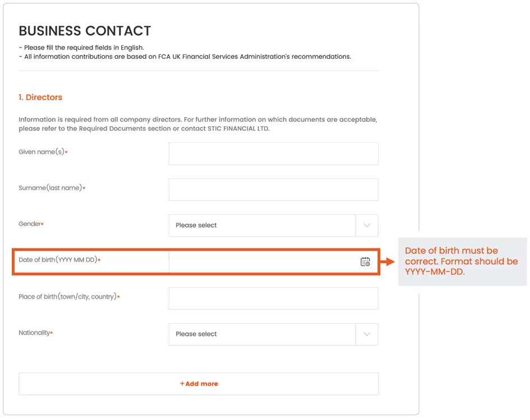
Task: Select the '1. Directors' section heading
Action: (40, 98)
